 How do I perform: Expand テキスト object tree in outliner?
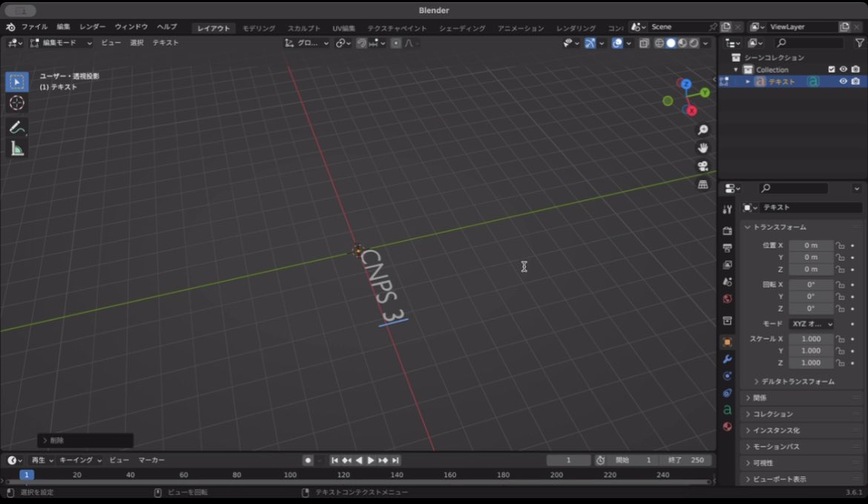(x=748, y=82)
